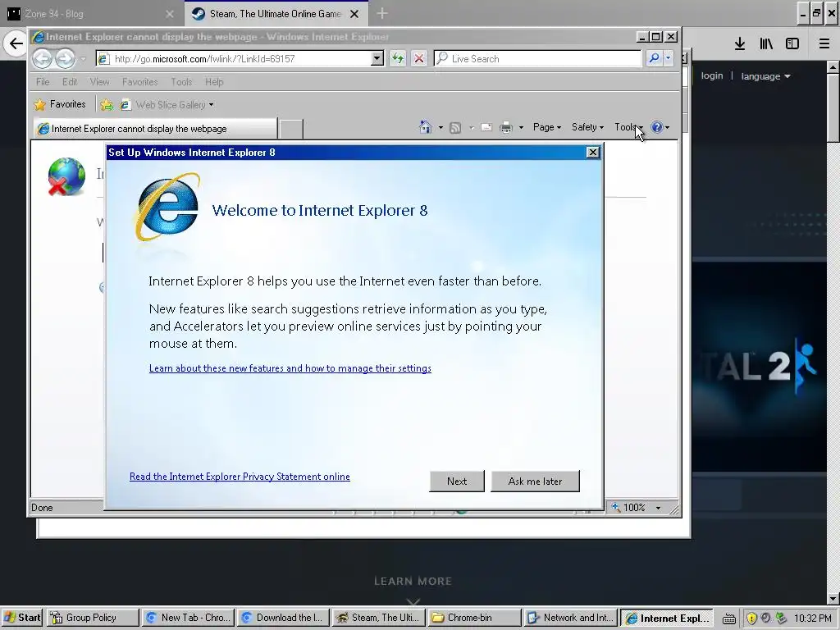Open Firefox Downloads arrow icon
Image resolution: width=840 pixels, height=630 pixels.
point(740,44)
